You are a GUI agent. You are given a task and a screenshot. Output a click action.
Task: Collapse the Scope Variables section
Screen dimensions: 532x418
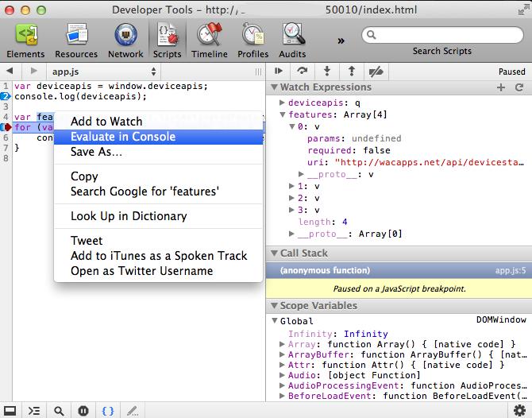pyautogui.click(x=274, y=306)
